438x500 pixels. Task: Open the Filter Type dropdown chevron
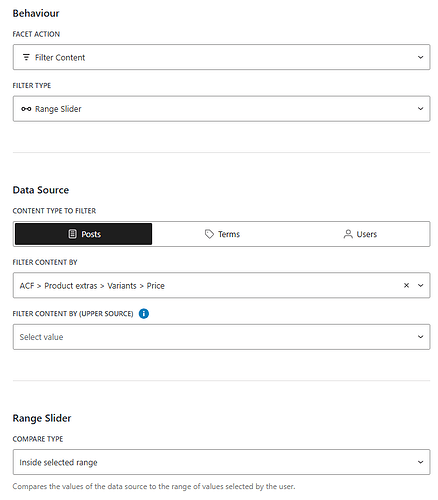421,109
